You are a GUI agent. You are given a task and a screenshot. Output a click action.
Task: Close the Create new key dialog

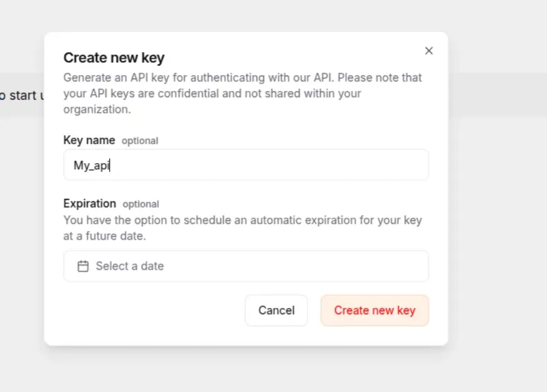[429, 51]
